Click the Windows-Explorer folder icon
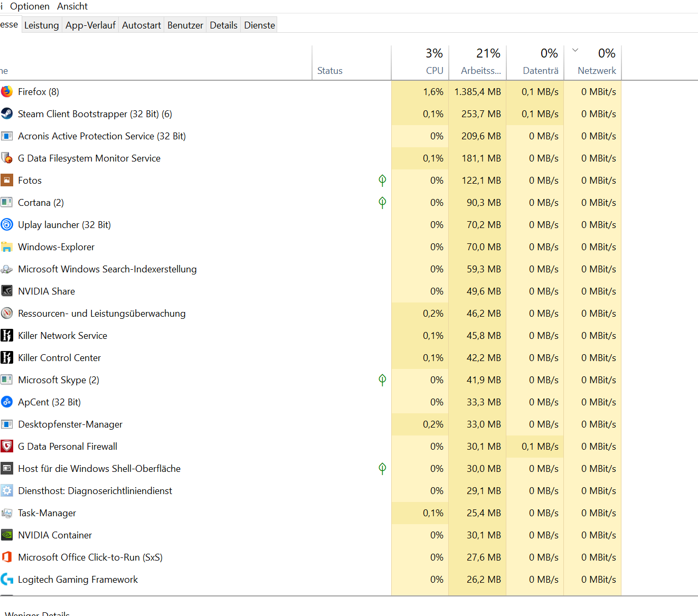The image size is (698, 616). pos(7,247)
